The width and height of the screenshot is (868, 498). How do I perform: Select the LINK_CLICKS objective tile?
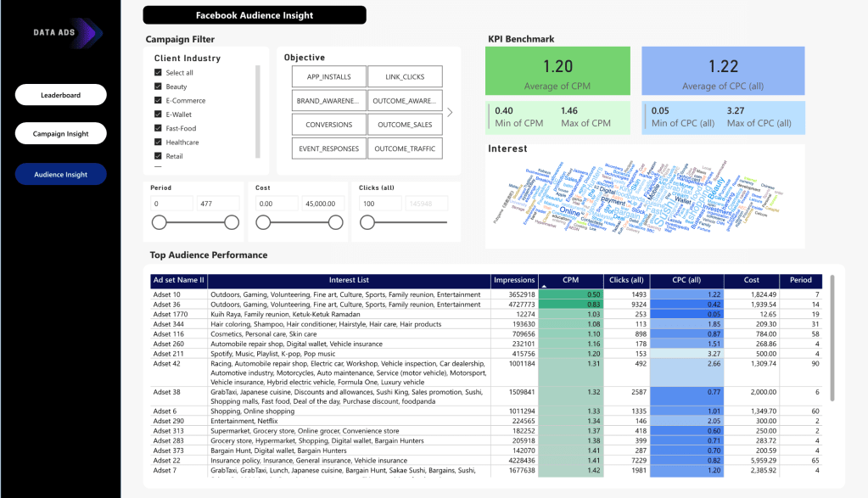tap(405, 77)
